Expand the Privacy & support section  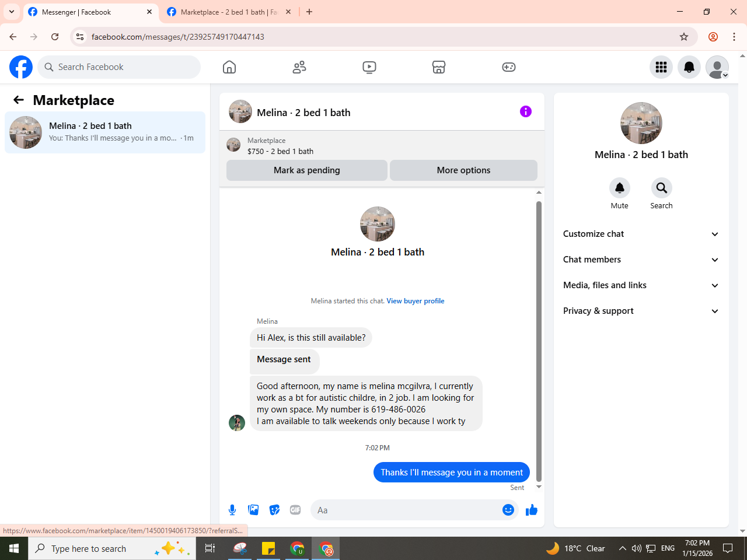tap(641, 311)
